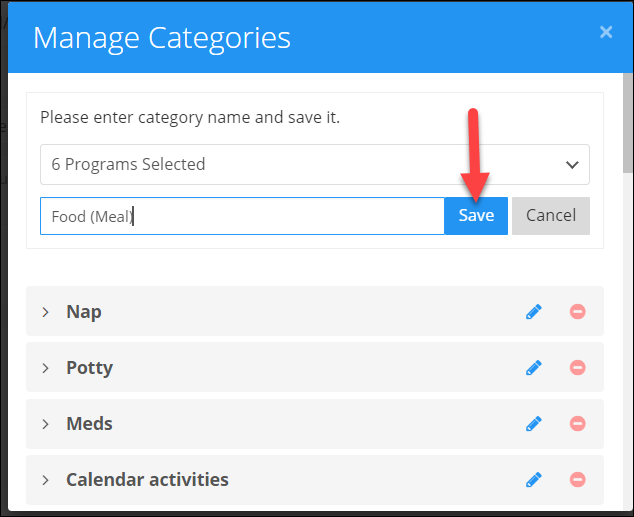634x517 pixels.
Task: Edit the Potty category with pencil icon
Action: 534,367
